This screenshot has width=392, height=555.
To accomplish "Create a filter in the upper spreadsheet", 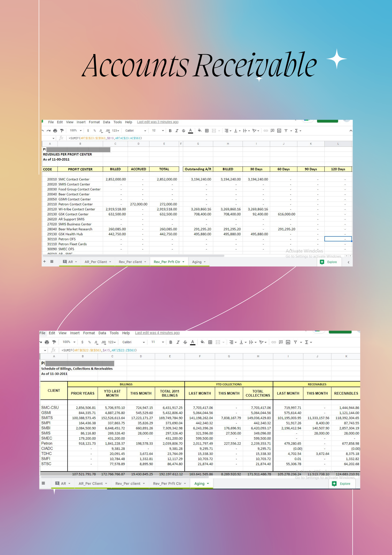I will point(286,131).
